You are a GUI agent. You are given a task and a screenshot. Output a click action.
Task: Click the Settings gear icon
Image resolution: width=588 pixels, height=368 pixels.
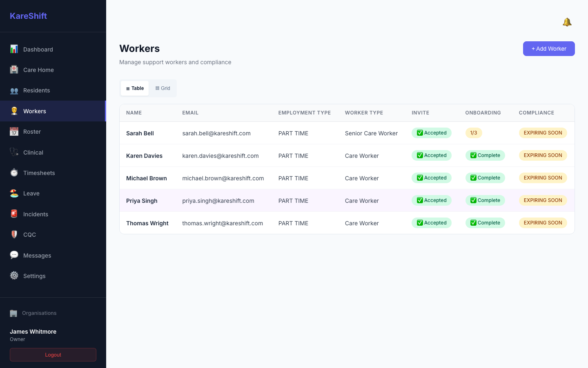(14, 276)
